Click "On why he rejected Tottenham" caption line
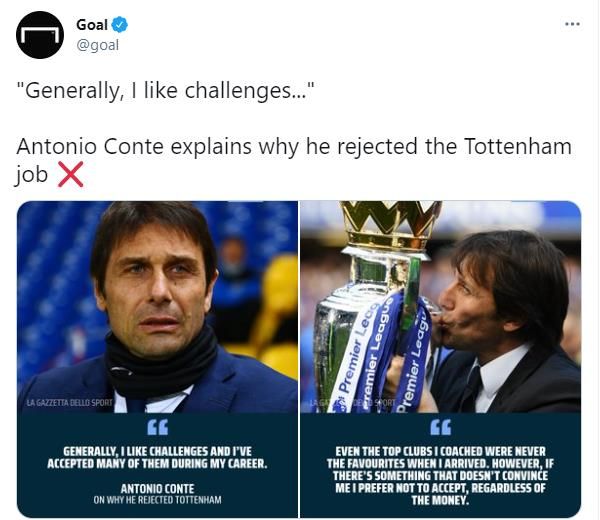The image size is (600, 520). 158,500
